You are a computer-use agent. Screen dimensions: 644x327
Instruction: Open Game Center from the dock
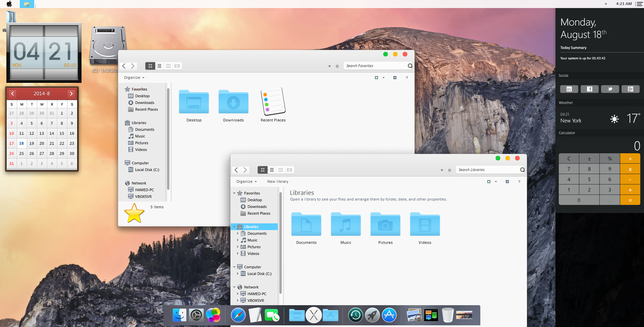(213, 315)
